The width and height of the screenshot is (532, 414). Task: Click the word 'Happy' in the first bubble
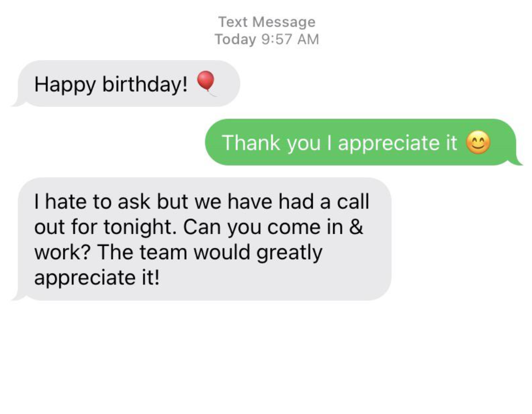65,84
